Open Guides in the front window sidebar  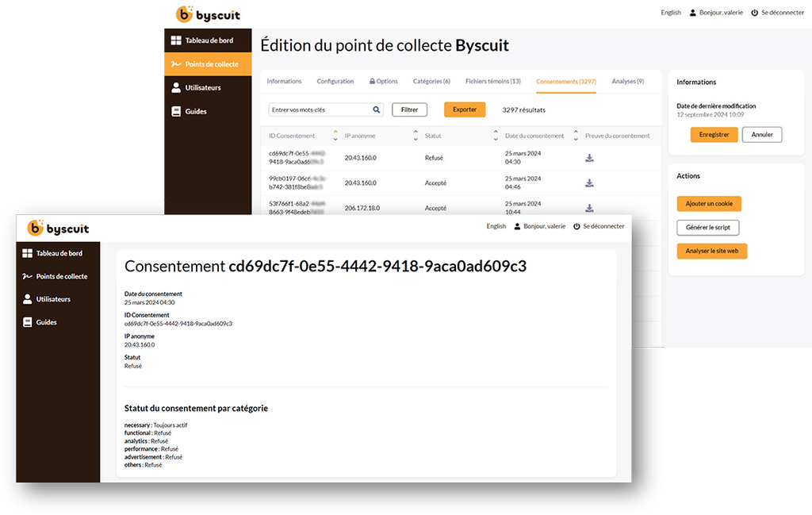pyautogui.click(x=58, y=322)
